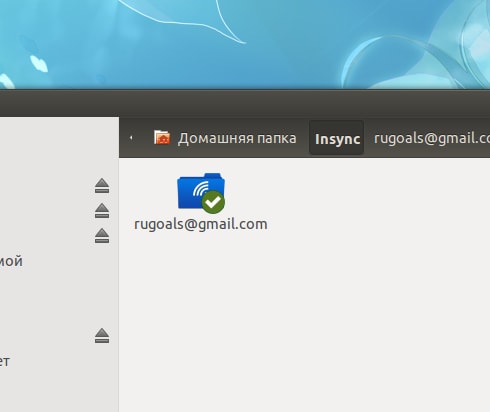Open the sidebar entry ending in 'мой'

coord(11,261)
